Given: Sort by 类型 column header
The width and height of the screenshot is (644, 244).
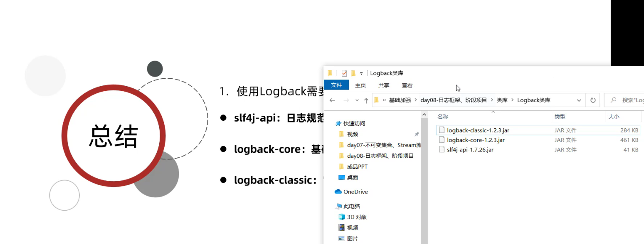Looking at the screenshot, I should tap(560, 117).
